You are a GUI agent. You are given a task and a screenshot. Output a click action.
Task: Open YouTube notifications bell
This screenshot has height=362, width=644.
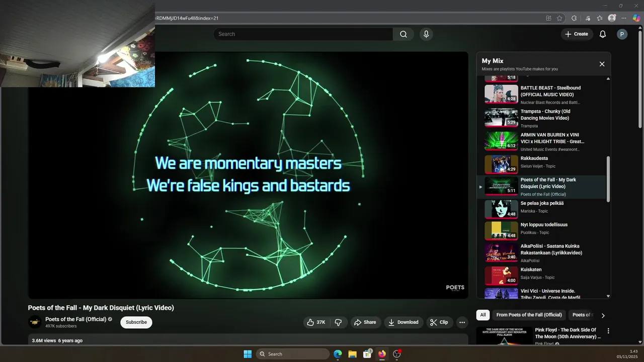tap(602, 34)
